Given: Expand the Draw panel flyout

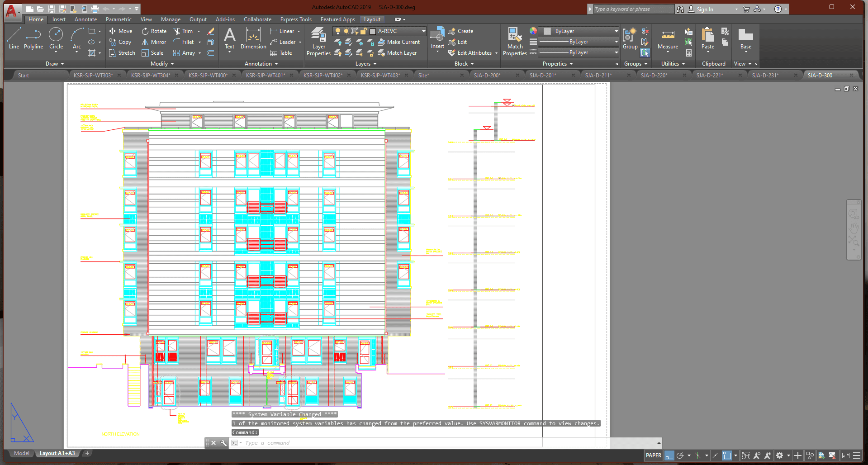Looking at the screenshot, I should [x=55, y=64].
